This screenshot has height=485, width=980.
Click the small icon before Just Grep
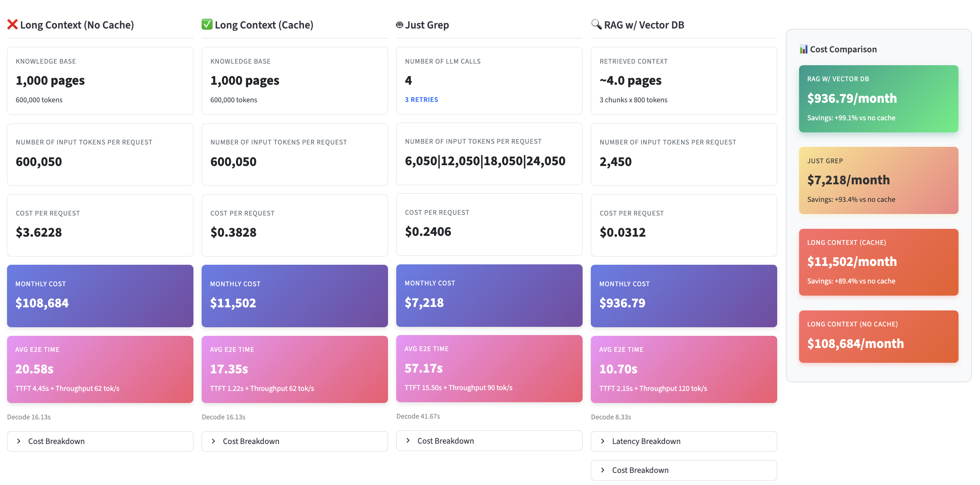[x=399, y=25]
